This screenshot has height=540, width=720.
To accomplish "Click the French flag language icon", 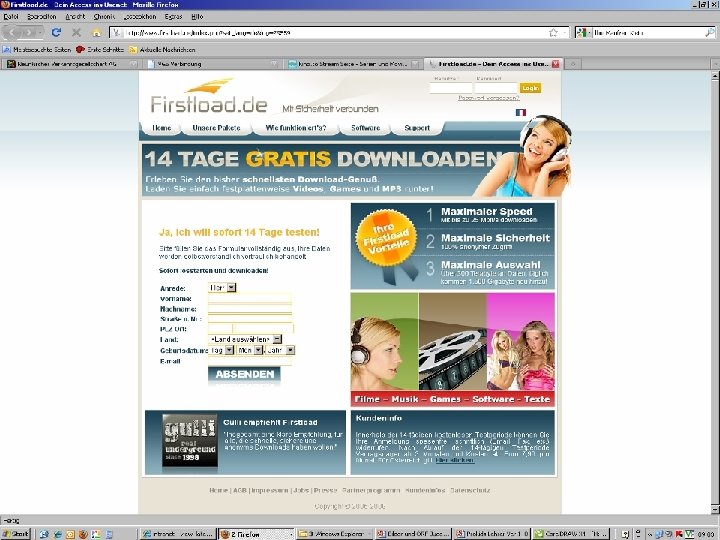I will 521,112.
